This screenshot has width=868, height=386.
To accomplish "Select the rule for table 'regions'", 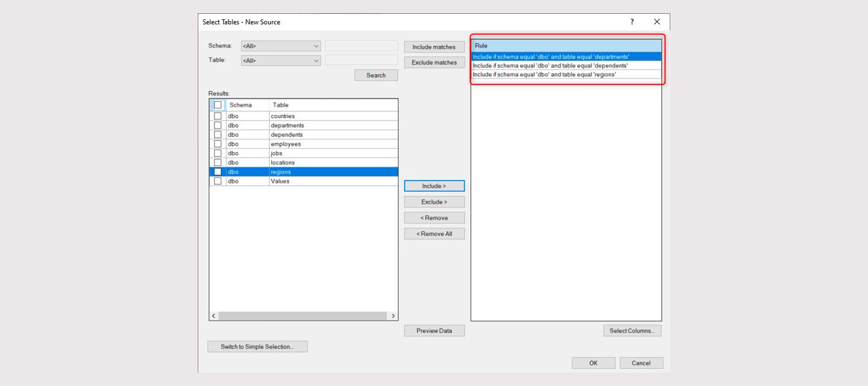I will (566, 75).
